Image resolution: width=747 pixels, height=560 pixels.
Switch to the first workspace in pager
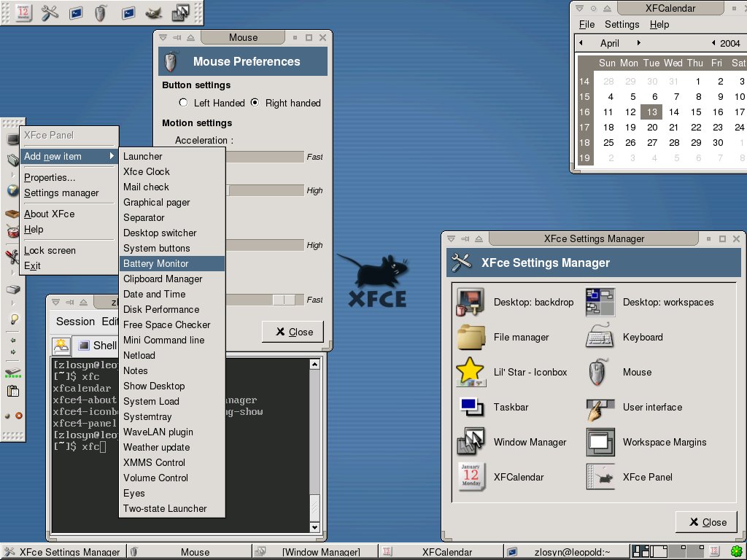[x=640, y=551]
